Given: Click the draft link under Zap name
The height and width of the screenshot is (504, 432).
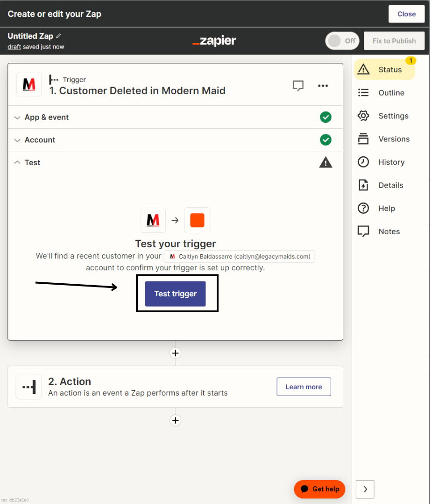Looking at the screenshot, I should 14,47.
